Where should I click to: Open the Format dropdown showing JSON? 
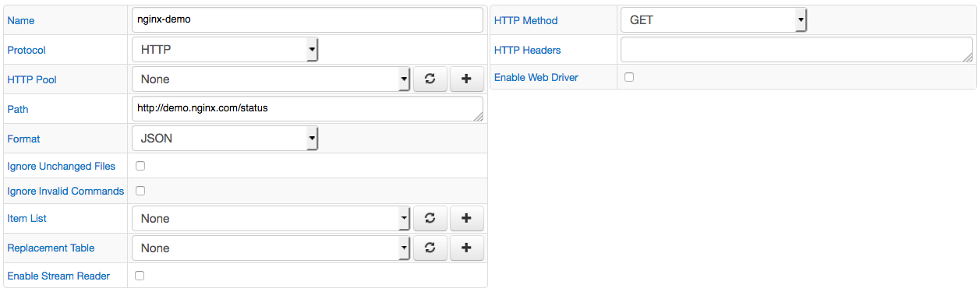pos(225,139)
